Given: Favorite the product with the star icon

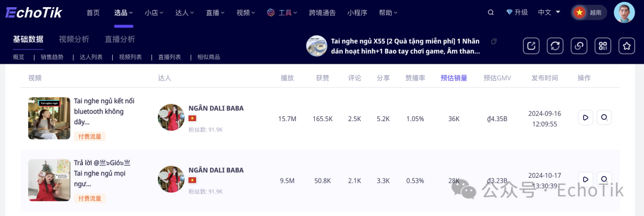Looking at the screenshot, I should [x=627, y=46].
